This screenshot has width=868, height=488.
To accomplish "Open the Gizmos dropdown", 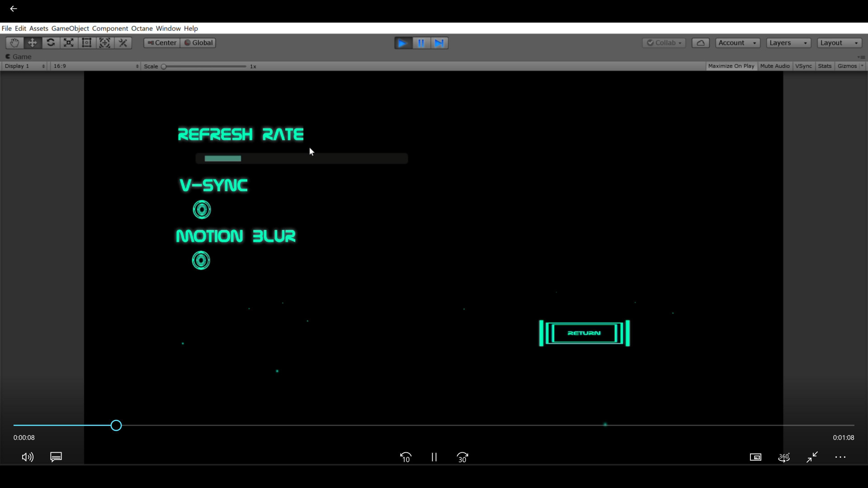I will pyautogui.click(x=850, y=66).
